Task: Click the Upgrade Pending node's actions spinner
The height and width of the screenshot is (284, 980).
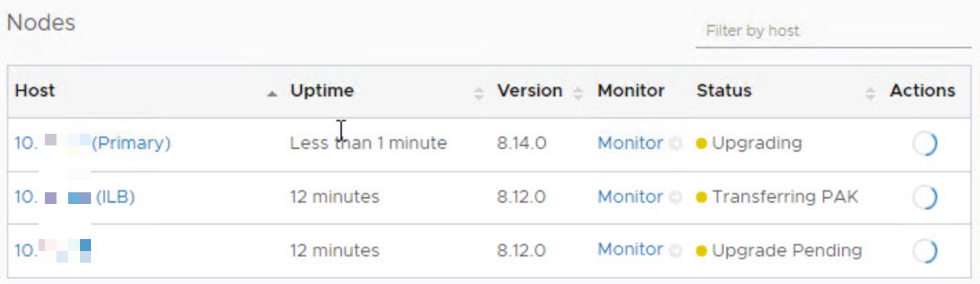Action: click(925, 252)
